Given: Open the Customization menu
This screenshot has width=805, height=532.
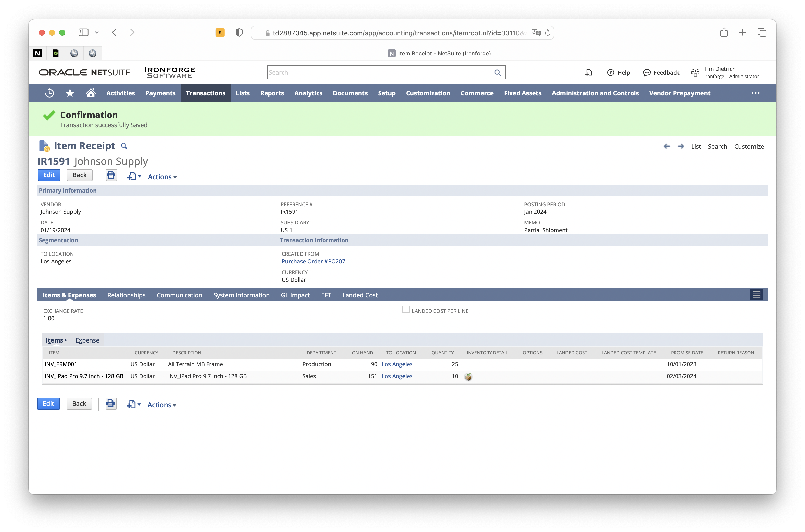Looking at the screenshot, I should coord(428,93).
